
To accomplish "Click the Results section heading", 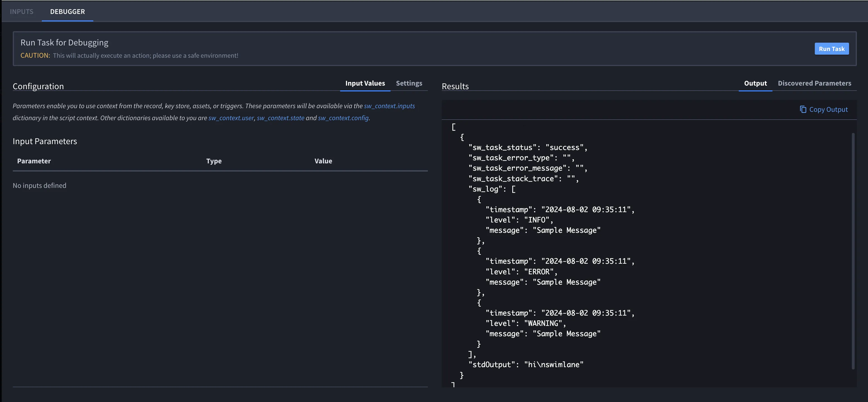I will click(x=455, y=86).
